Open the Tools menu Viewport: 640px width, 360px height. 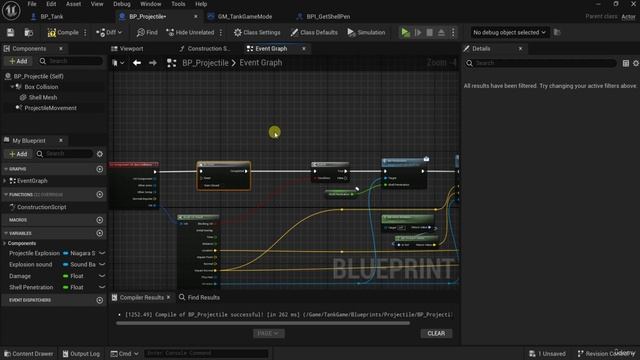pos(178,4)
